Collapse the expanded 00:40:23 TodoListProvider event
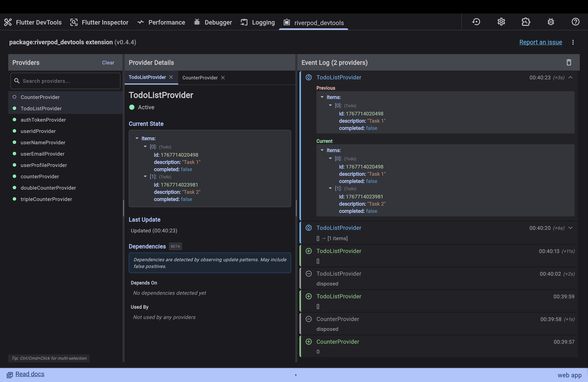 pos(571,77)
